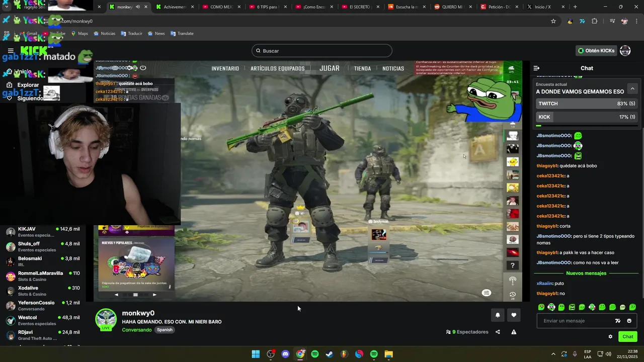The image size is (644, 362).
Task: Toggle follow with the heart button
Action: pyautogui.click(x=514, y=315)
